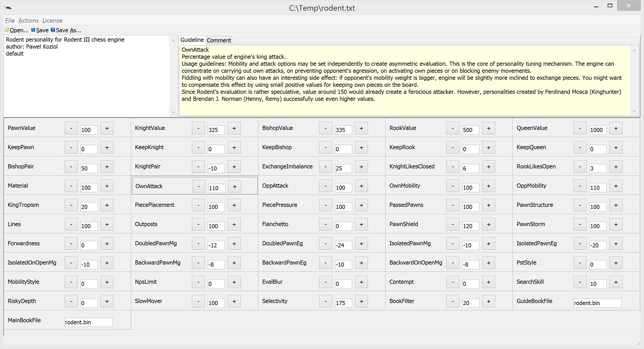Increase KingTropism with plus button
This screenshot has height=349, width=644.
pyautogui.click(x=107, y=205)
